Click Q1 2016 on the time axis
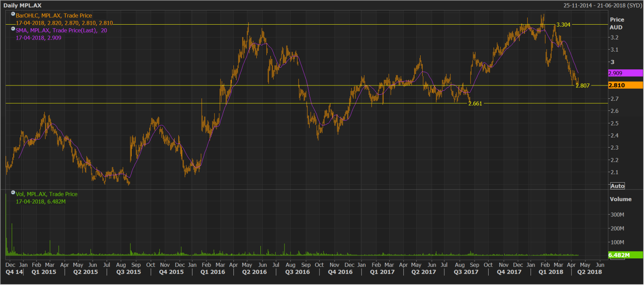Screen dimensions: 644x285 click(213, 272)
